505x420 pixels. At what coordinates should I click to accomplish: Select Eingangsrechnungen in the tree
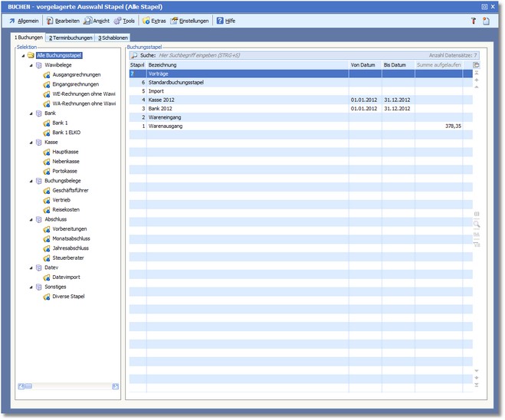tap(74, 84)
